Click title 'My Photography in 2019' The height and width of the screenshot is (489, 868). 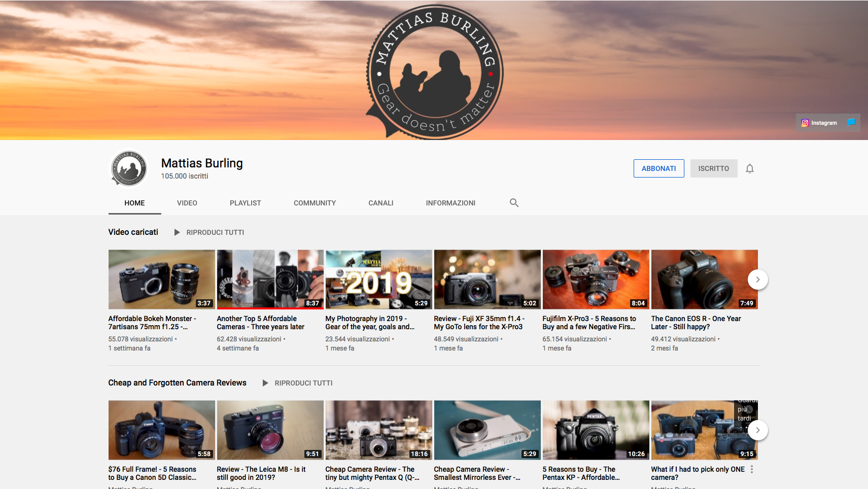coord(370,323)
